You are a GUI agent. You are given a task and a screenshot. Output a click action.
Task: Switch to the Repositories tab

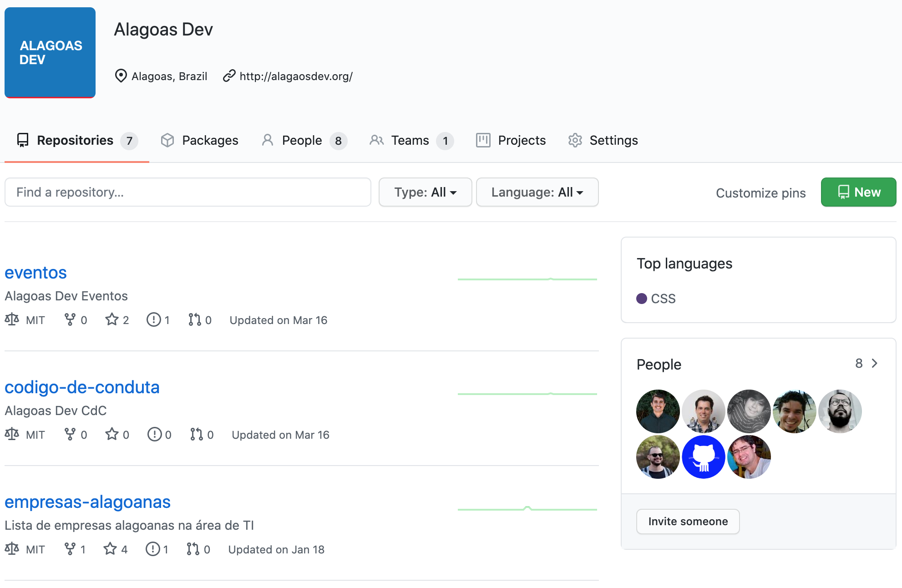pyautogui.click(x=77, y=140)
